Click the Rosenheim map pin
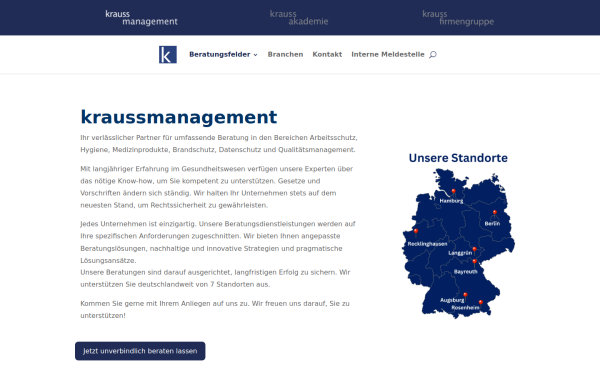This screenshot has height=375, width=600. (x=481, y=303)
